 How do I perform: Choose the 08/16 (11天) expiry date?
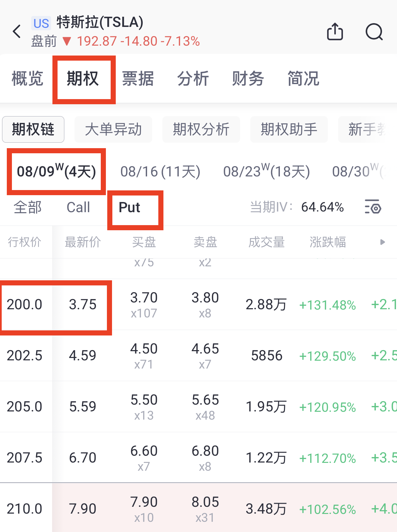(160, 171)
